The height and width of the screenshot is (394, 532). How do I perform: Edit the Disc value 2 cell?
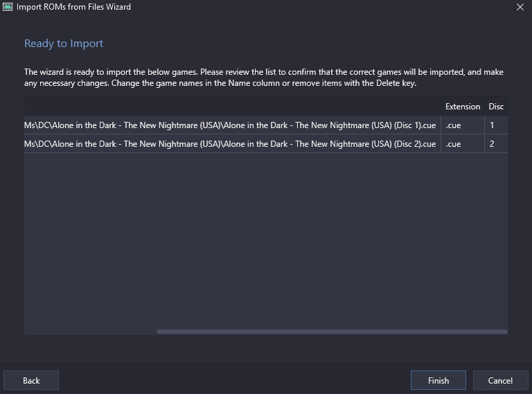coord(496,144)
